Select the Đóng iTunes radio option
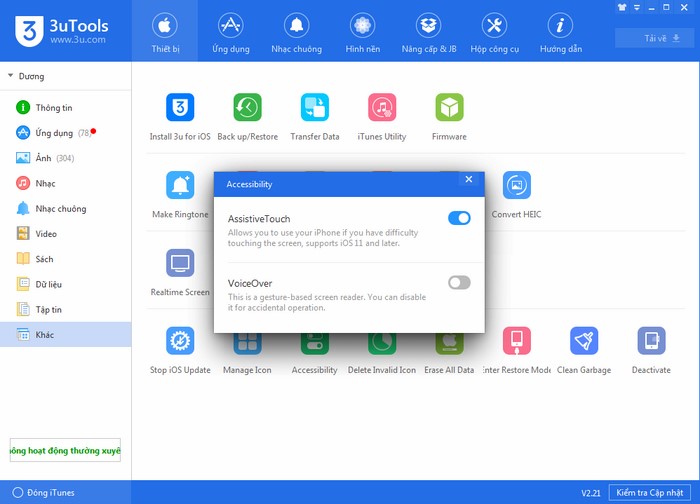Viewport: 700px width, 504px height. (x=18, y=492)
